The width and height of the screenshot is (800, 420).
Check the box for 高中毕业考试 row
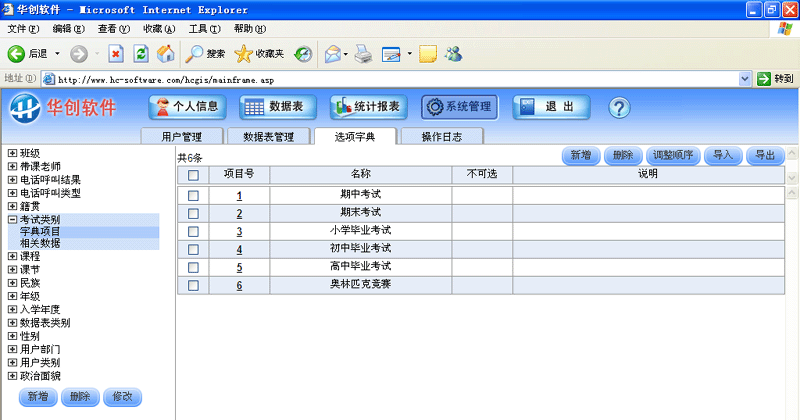pos(193,267)
